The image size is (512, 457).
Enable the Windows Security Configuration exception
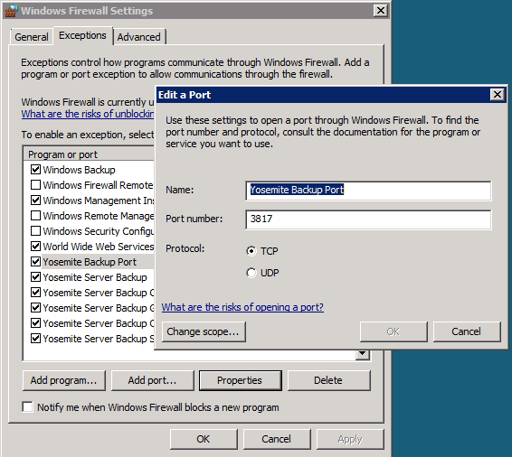tap(36, 231)
